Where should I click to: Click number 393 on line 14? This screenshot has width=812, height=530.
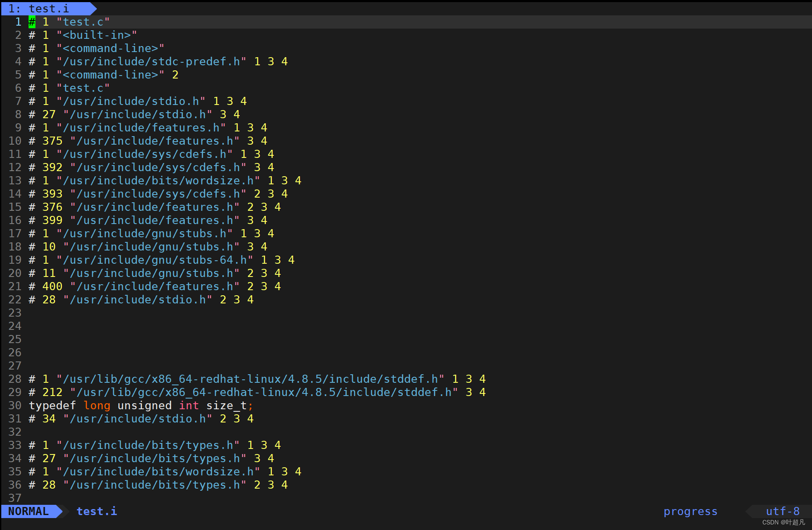[x=52, y=194]
